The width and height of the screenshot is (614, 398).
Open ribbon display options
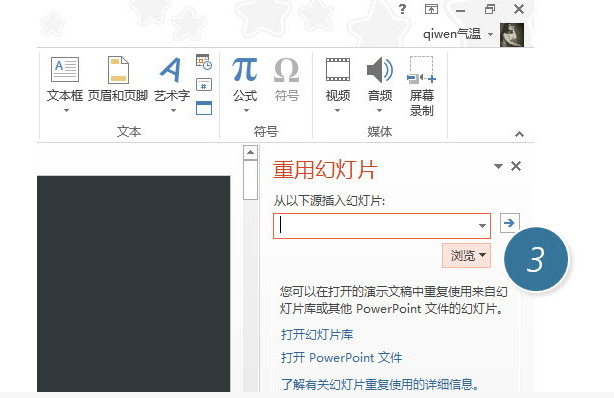[431, 9]
